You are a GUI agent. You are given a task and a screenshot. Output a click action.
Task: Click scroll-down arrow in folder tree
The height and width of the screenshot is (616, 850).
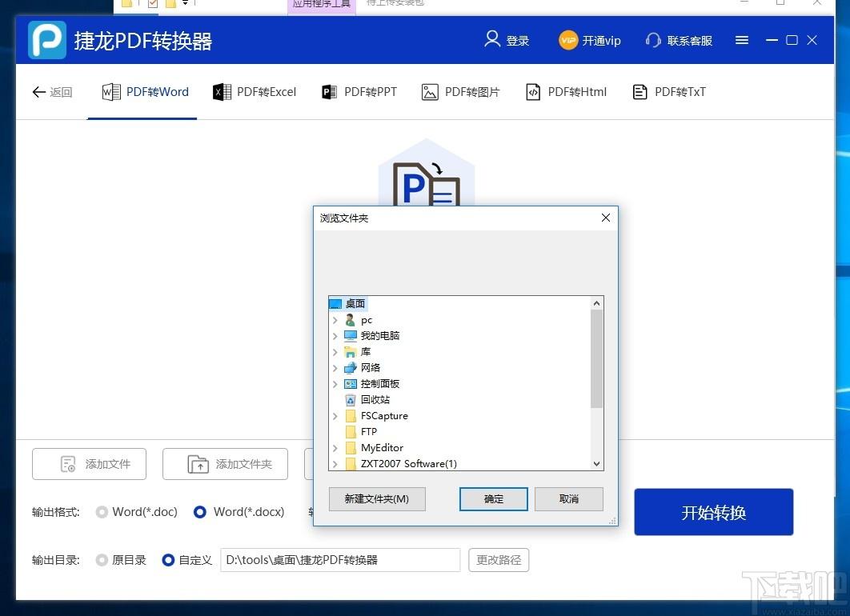tap(596, 464)
